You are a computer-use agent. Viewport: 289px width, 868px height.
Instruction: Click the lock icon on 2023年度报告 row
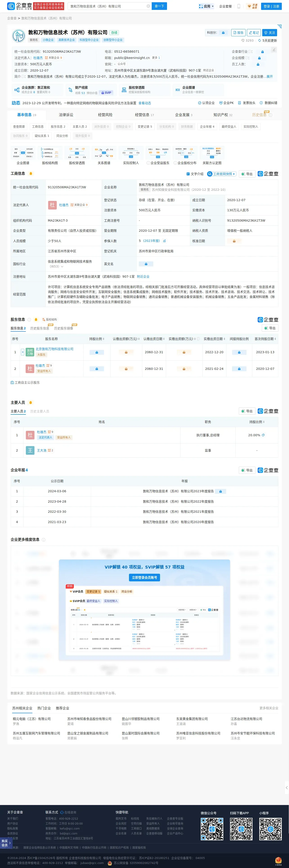pos(221,491)
